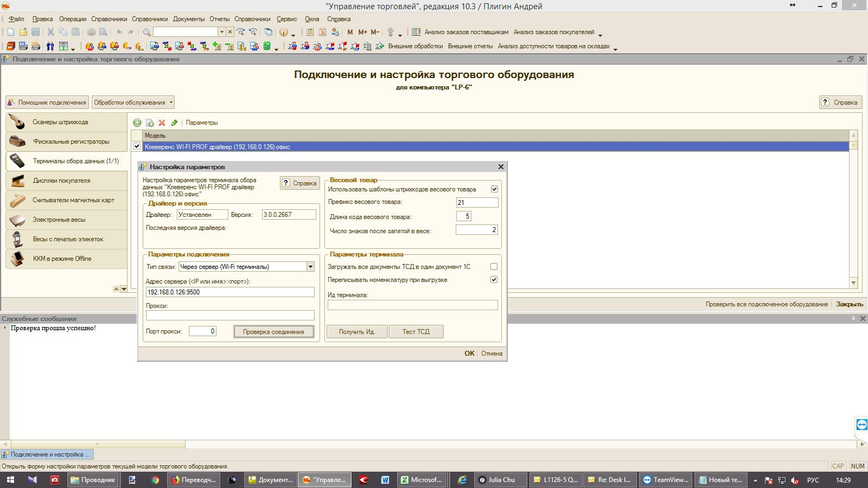Open the Сервис menu
The height and width of the screenshot is (488, 868).
pyautogui.click(x=287, y=19)
